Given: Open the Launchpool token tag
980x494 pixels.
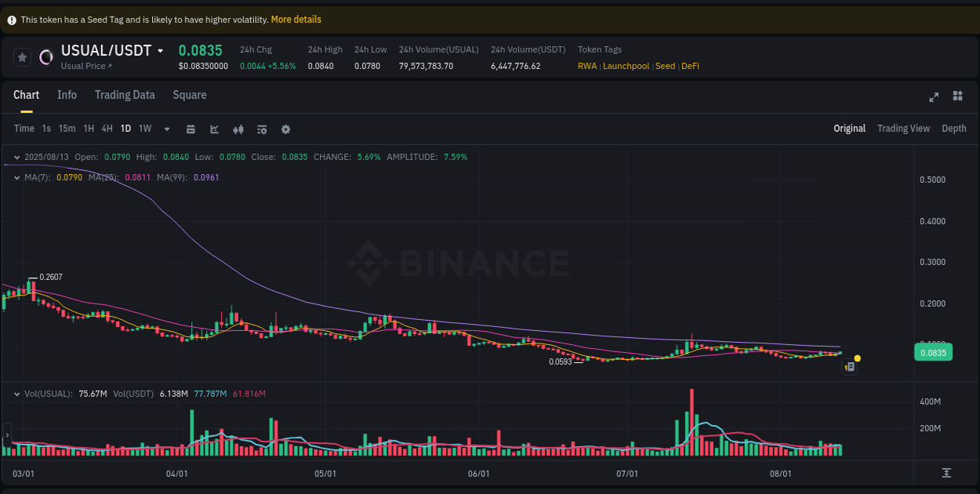Looking at the screenshot, I should (626, 66).
